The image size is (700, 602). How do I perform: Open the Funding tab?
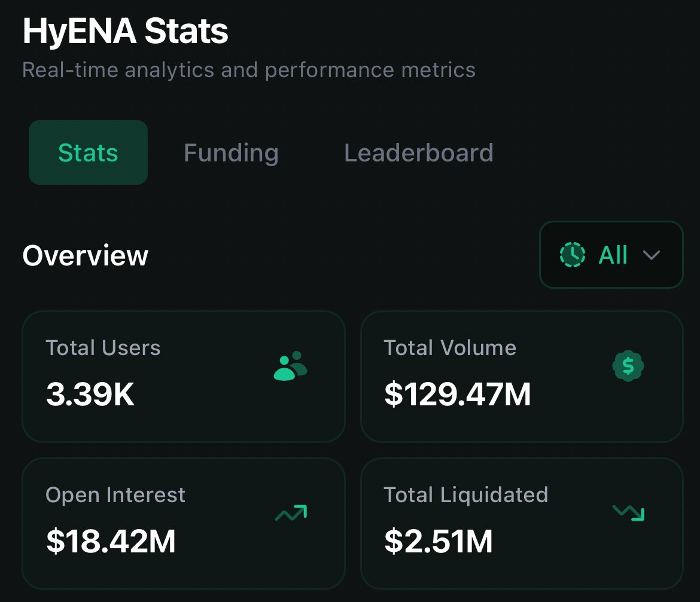pos(232,153)
